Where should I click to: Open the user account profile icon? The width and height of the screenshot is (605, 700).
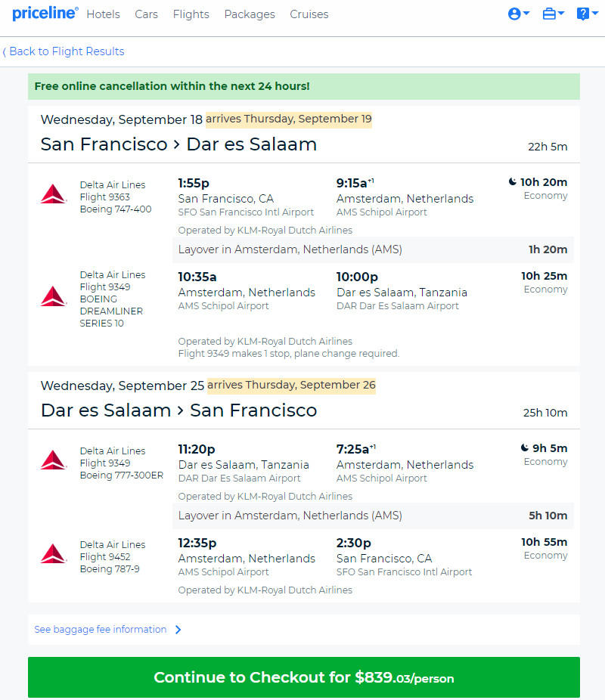[x=514, y=14]
